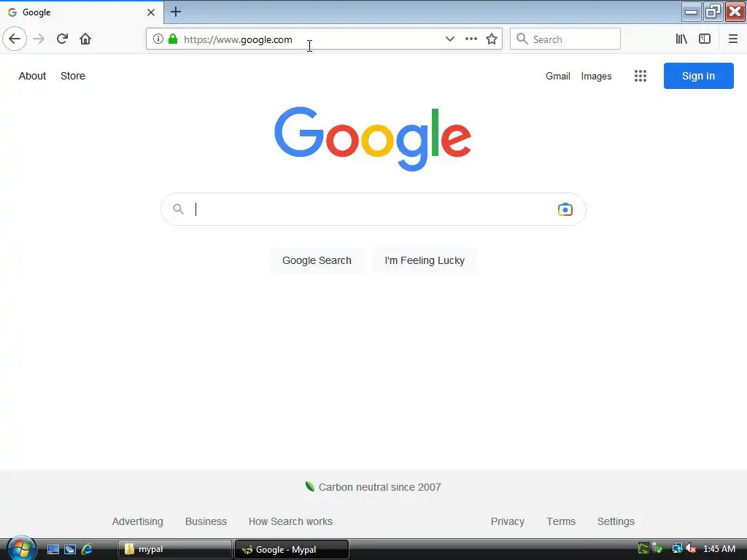Image resolution: width=747 pixels, height=560 pixels.
Task: Open the Google Store link
Action: [73, 76]
